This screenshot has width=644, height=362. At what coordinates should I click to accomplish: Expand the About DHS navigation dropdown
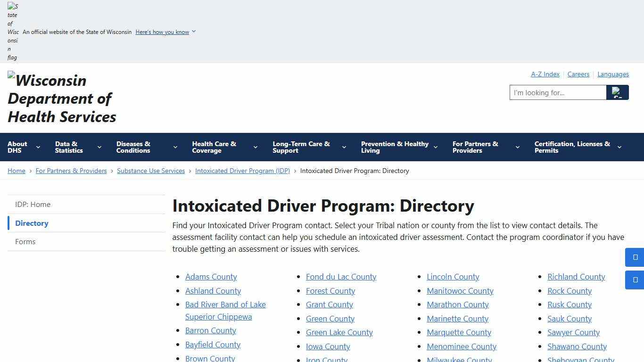(38, 147)
